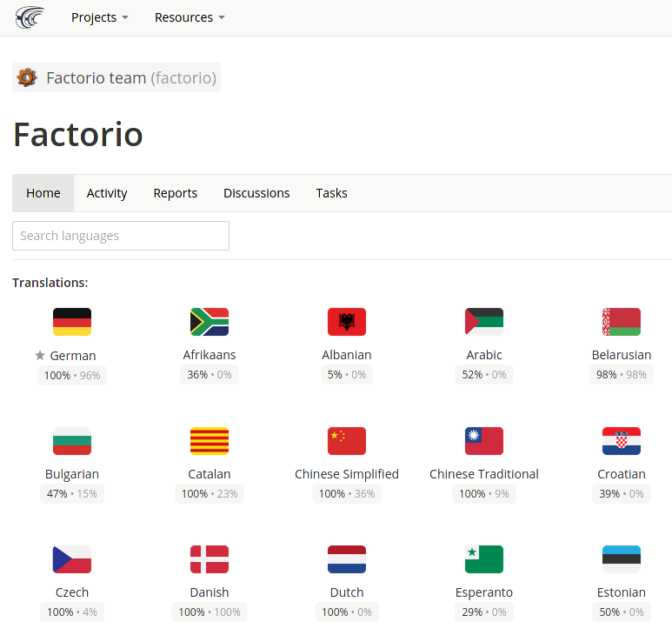Viewport: 672px width, 642px height.
Task: Click the German flag icon
Action: pos(72,322)
